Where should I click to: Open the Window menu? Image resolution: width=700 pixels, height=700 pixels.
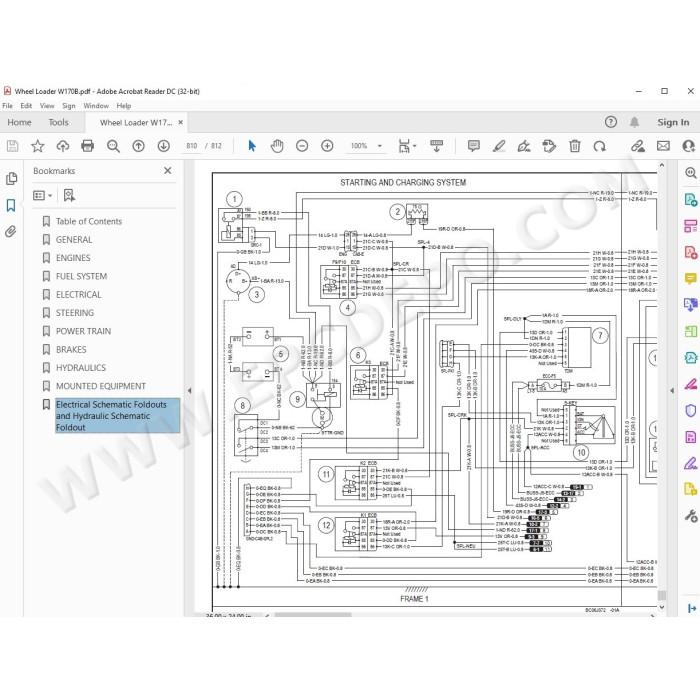[x=96, y=106]
